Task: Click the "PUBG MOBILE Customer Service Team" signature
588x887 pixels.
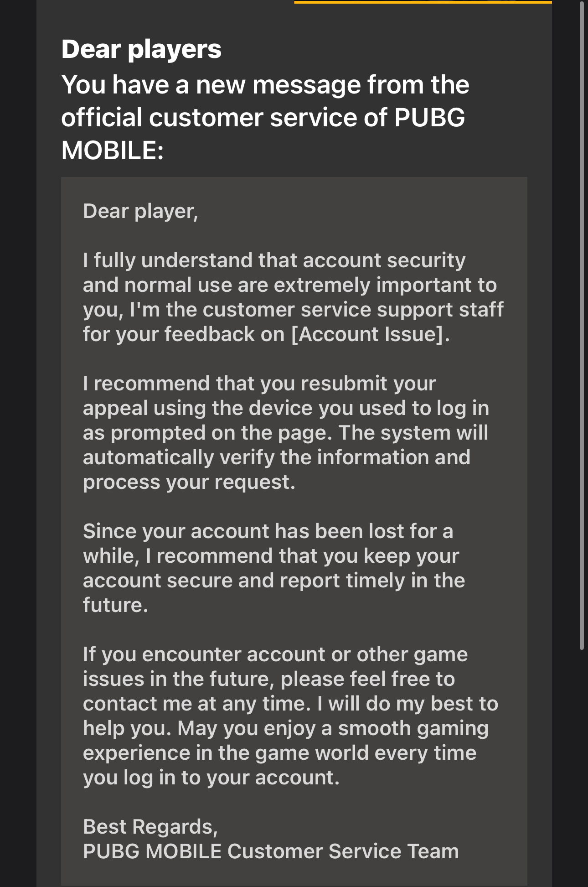Action: 271,851
